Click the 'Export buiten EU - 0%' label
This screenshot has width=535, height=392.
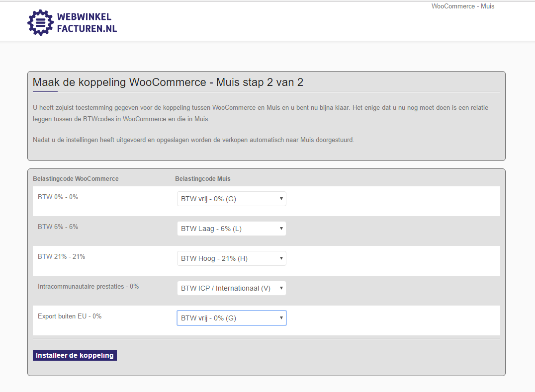(70, 316)
